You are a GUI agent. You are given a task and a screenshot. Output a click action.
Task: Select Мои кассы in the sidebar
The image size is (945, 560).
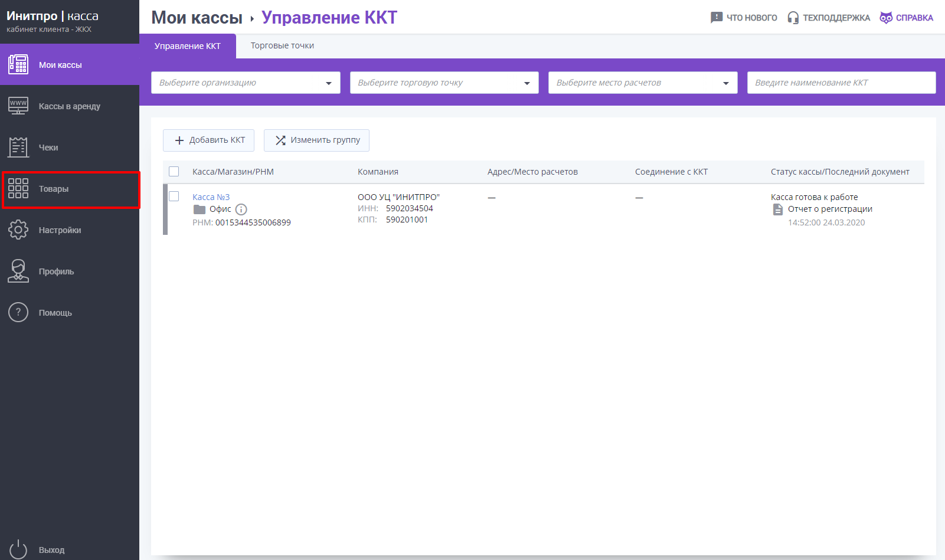click(70, 64)
